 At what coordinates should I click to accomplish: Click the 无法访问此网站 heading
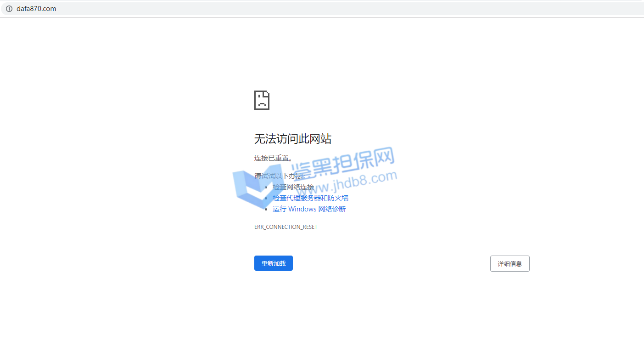coord(292,139)
